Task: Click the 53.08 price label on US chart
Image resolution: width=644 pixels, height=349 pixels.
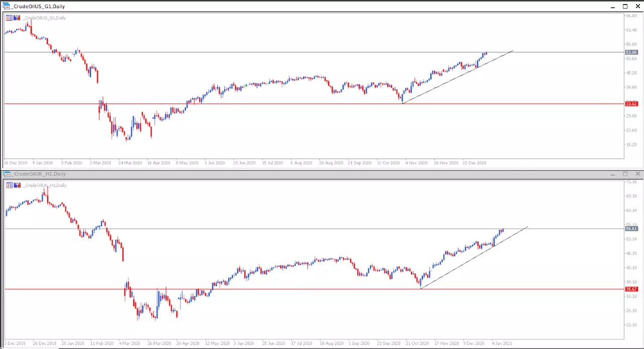Action: pyautogui.click(x=631, y=52)
